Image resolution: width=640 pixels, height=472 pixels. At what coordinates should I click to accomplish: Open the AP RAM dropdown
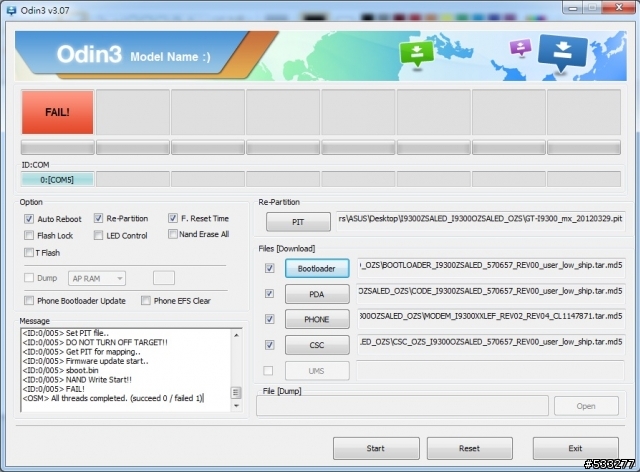coord(97,278)
